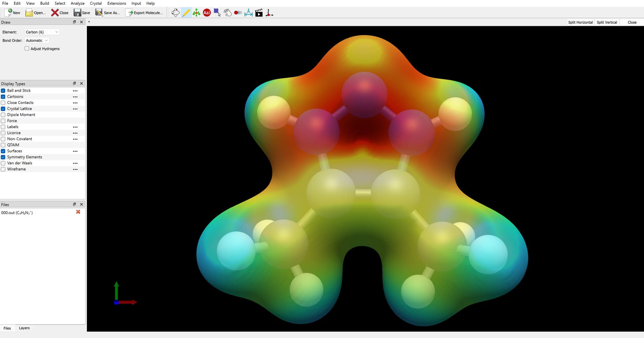
Task: Select the Template tool with green atoms
Action: click(x=197, y=13)
